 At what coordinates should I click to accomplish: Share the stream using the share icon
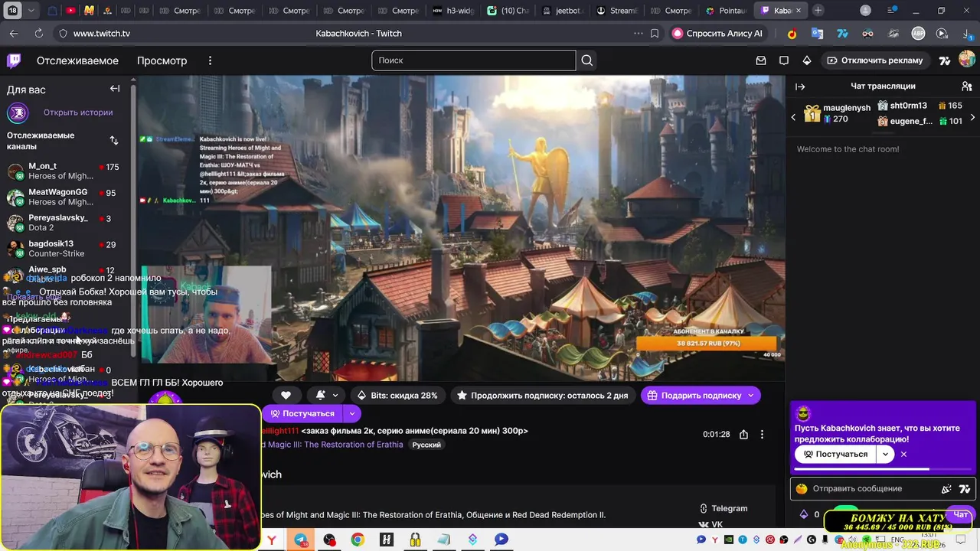(743, 434)
